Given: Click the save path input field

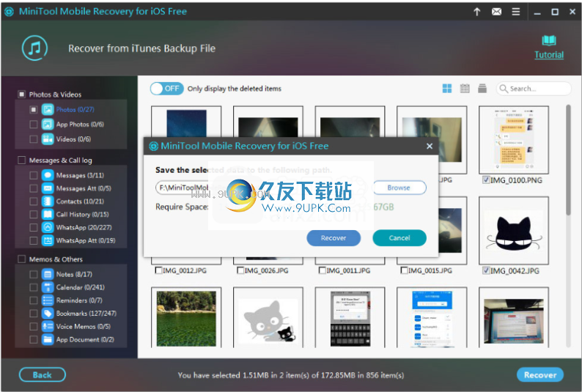Looking at the screenshot, I should (x=262, y=188).
